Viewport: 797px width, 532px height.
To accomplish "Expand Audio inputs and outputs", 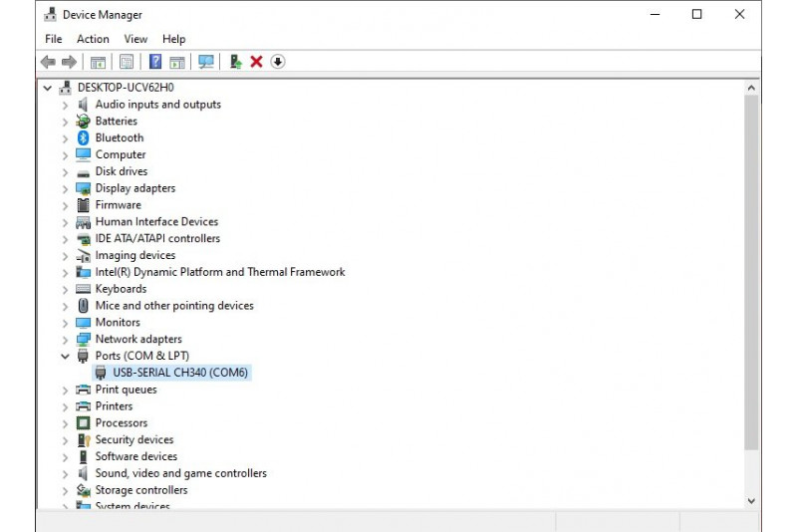I will [x=65, y=106].
